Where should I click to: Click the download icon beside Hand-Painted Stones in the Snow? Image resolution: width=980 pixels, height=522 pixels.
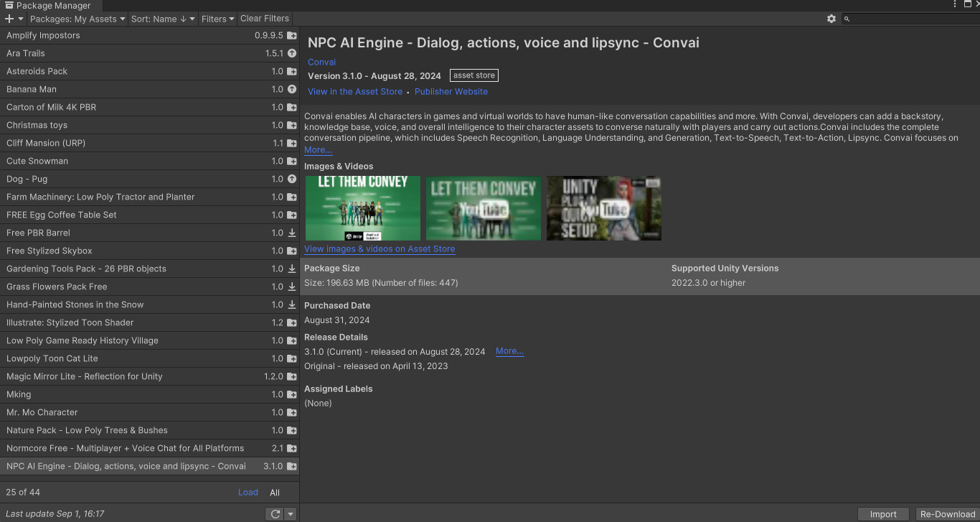(292, 304)
